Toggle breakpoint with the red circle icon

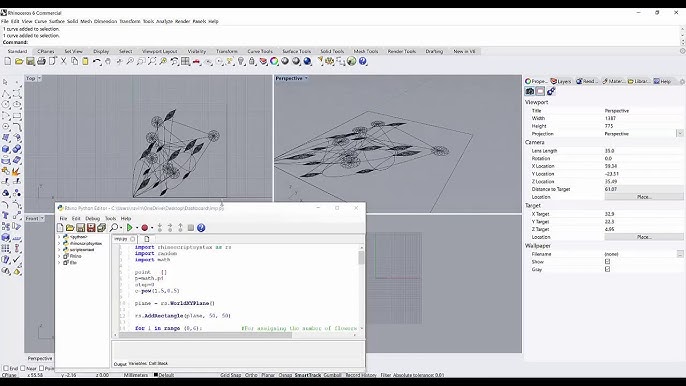tap(144, 228)
